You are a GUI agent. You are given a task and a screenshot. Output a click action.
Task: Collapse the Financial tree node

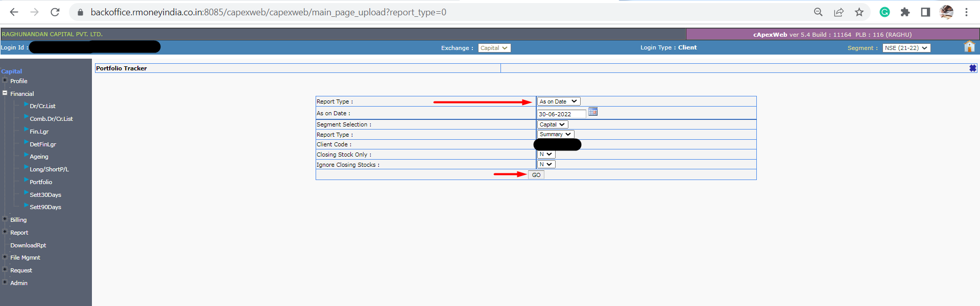(x=5, y=93)
